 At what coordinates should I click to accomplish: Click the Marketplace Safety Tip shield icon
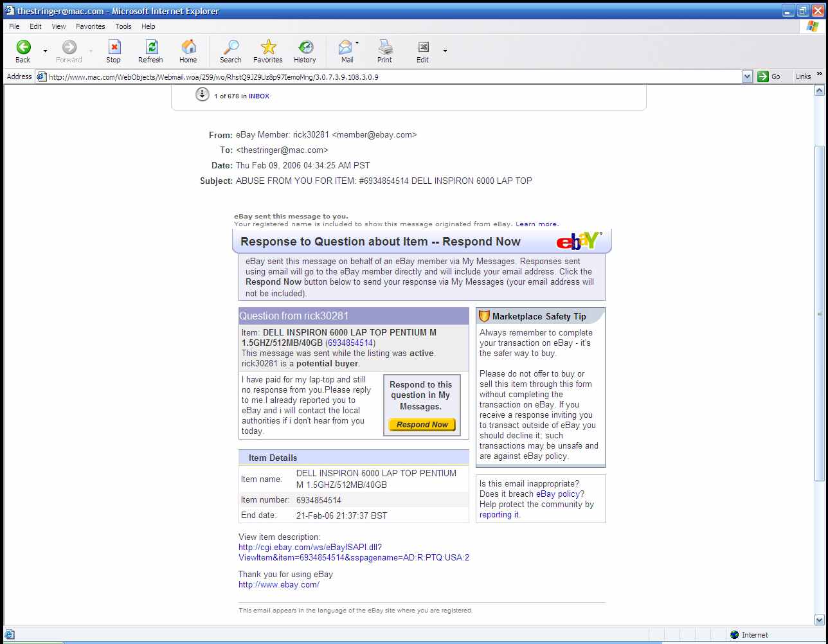(485, 316)
